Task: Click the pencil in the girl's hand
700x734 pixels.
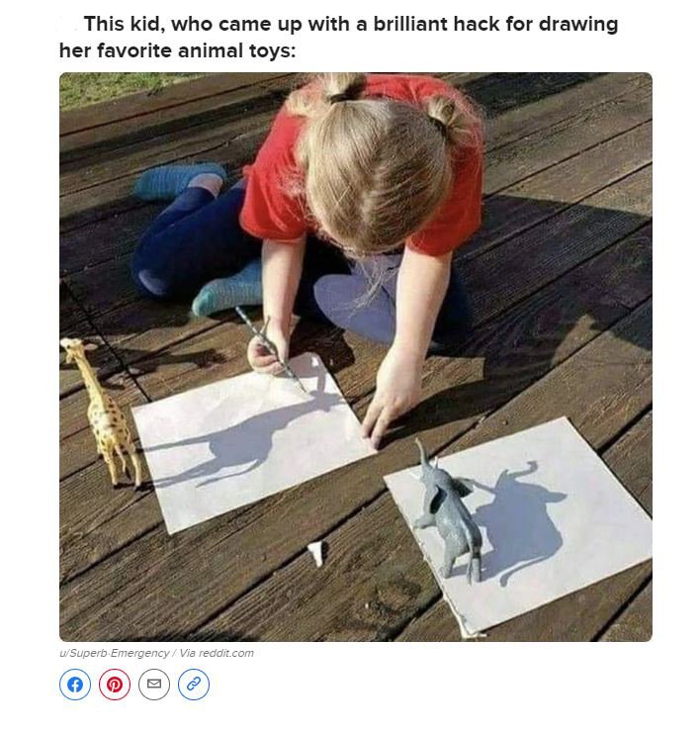Action: click(x=270, y=348)
